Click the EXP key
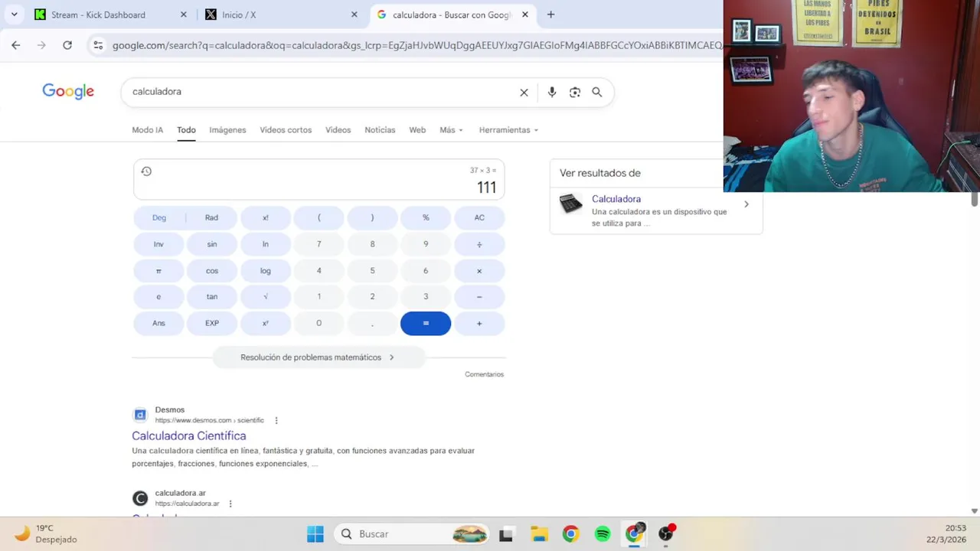The image size is (980, 551). (x=212, y=323)
